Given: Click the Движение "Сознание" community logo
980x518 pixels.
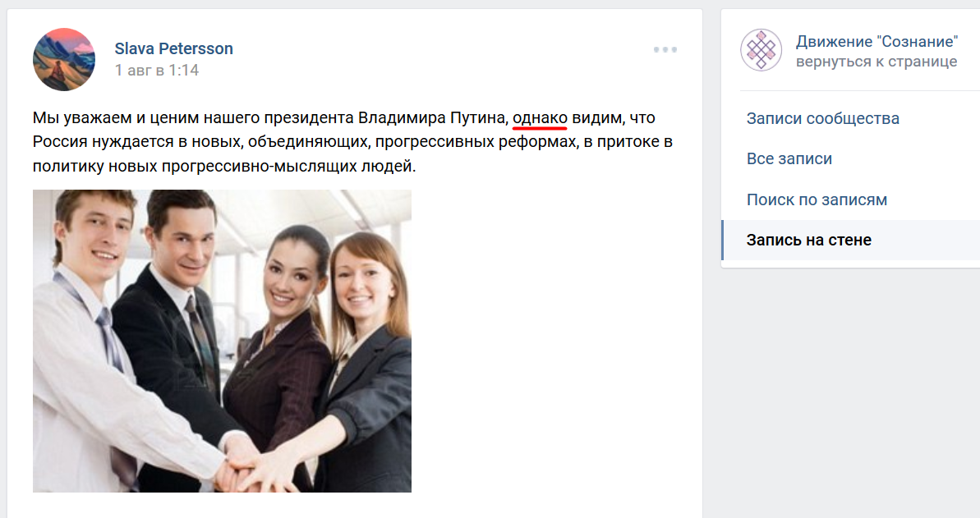Looking at the screenshot, I should pyautogui.click(x=761, y=49).
